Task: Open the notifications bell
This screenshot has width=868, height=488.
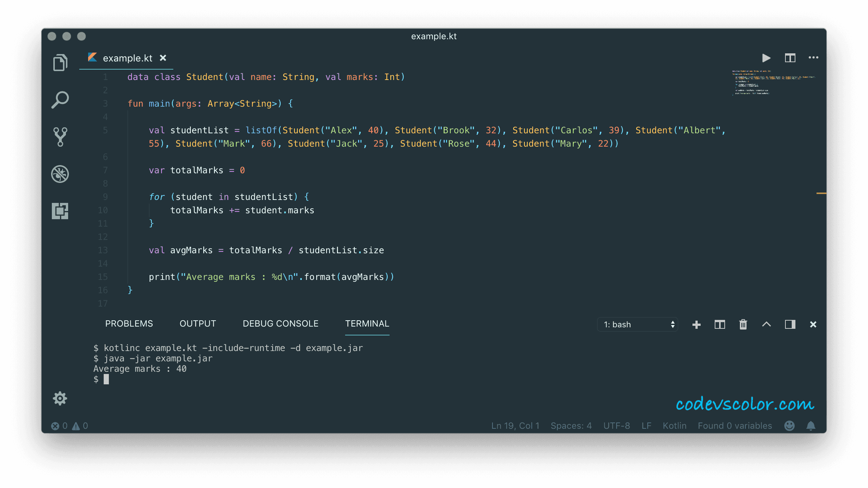Action: click(x=811, y=426)
